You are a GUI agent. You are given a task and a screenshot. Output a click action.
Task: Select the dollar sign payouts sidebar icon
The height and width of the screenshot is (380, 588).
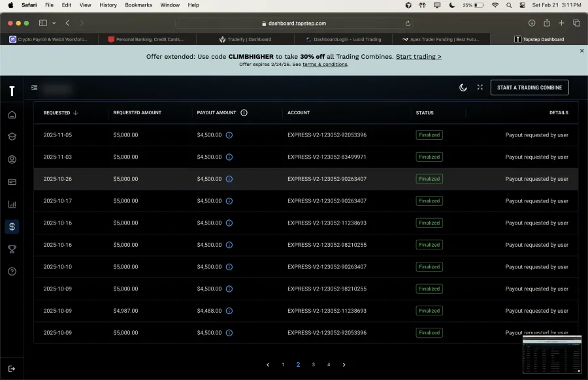pyautogui.click(x=12, y=227)
